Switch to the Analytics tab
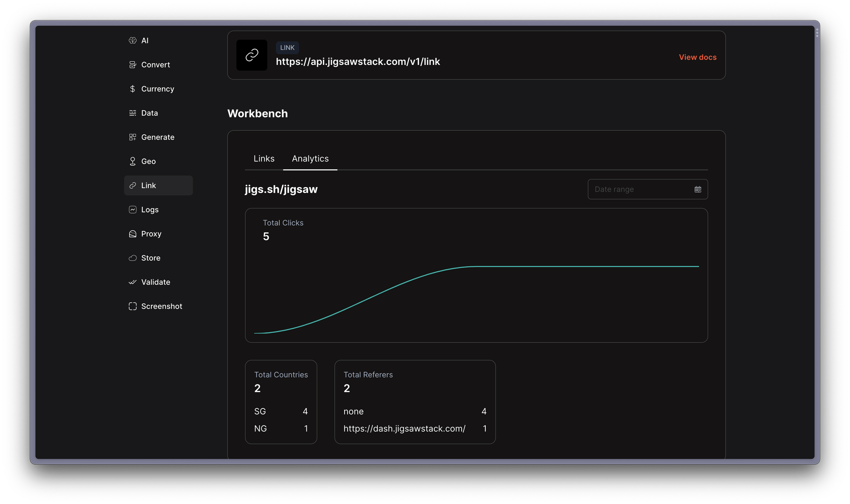The width and height of the screenshot is (850, 504). (x=310, y=158)
